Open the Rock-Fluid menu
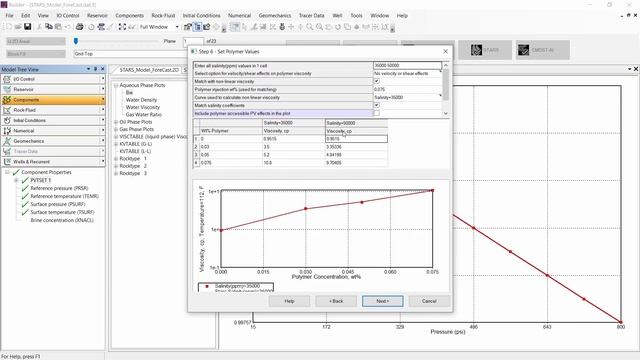This screenshot has width=640, height=360. click(x=163, y=16)
